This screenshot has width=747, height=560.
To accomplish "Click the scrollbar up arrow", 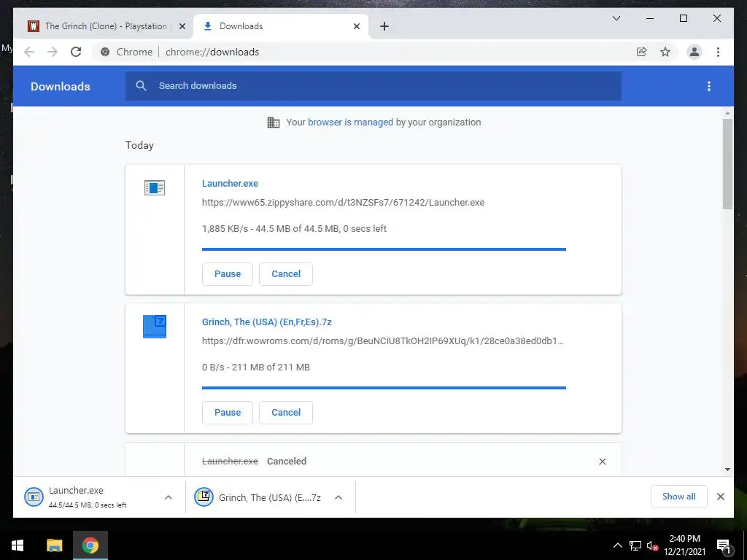I will 727,113.
